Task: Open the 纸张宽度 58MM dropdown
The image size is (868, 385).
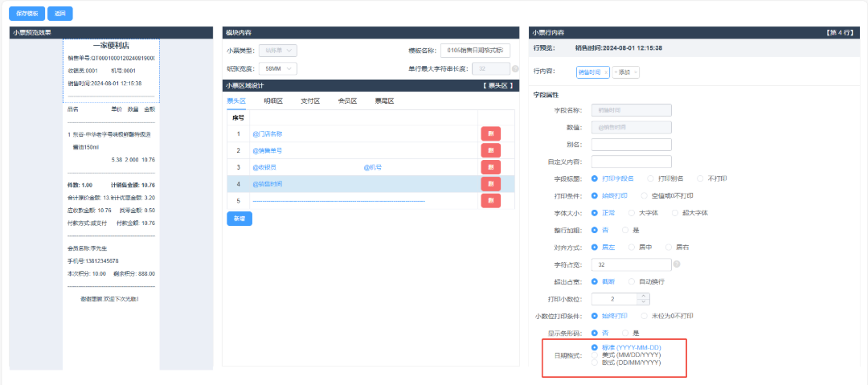Action: pyautogui.click(x=278, y=69)
